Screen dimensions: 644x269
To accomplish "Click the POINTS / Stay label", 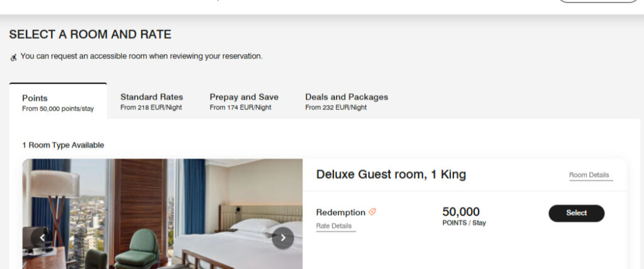I will 464,223.
